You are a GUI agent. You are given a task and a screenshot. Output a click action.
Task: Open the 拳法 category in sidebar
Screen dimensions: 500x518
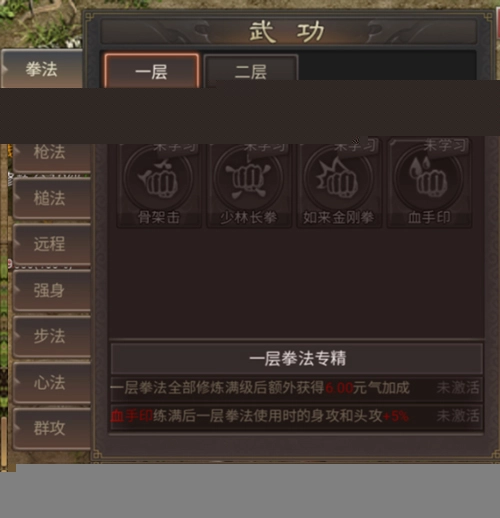tap(41, 69)
